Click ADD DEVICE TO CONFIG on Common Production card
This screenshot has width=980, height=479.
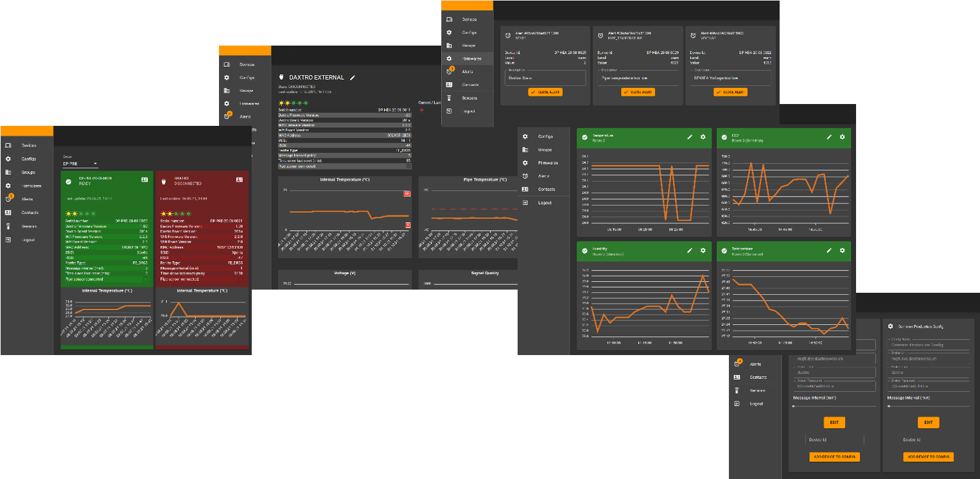[x=928, y=457]
